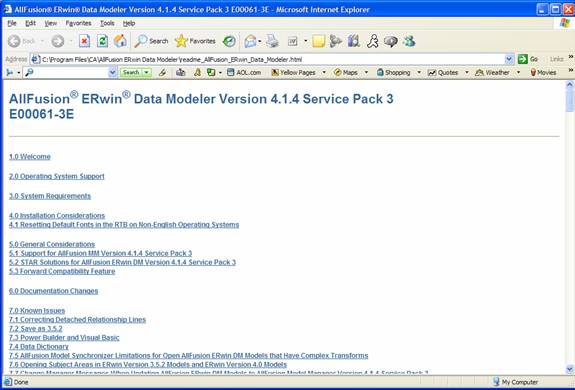Open the Edit menu
Screen dimensions: 575x390
pos(30,23)
